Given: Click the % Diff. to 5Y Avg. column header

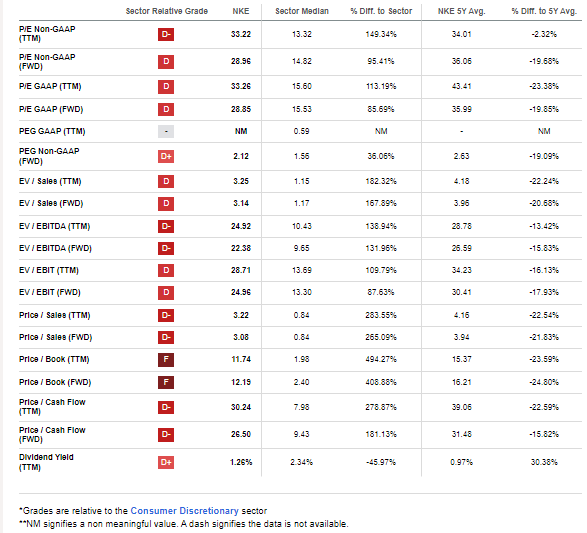Looking at the screenshot, I should point(544,11).
